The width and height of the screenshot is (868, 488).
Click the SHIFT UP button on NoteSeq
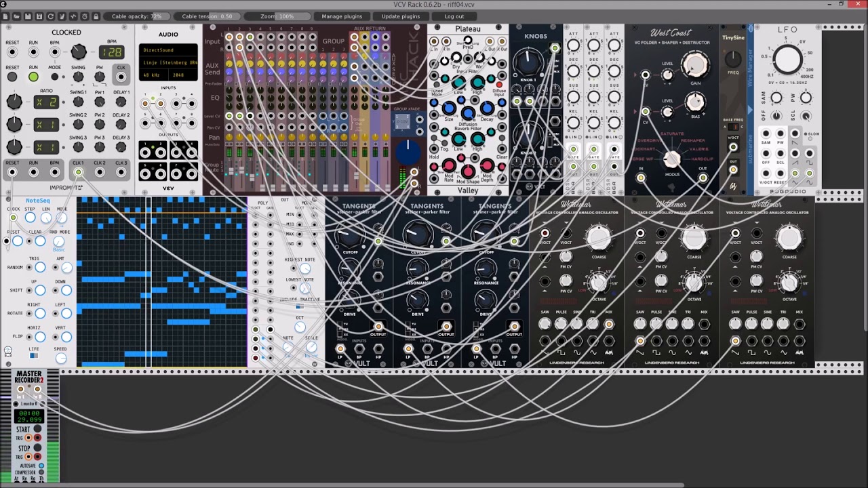[x=40, y=290]
